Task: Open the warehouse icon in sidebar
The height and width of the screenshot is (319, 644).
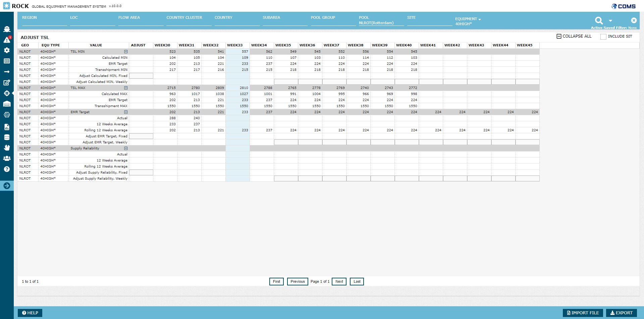Action: [x=7, y=104]
